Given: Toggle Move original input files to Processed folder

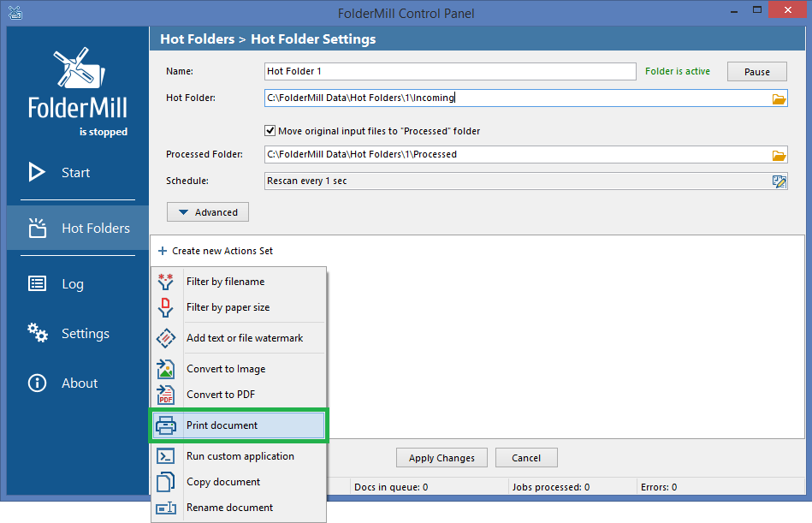Looking at the screenshot, I should pos(270,130).
